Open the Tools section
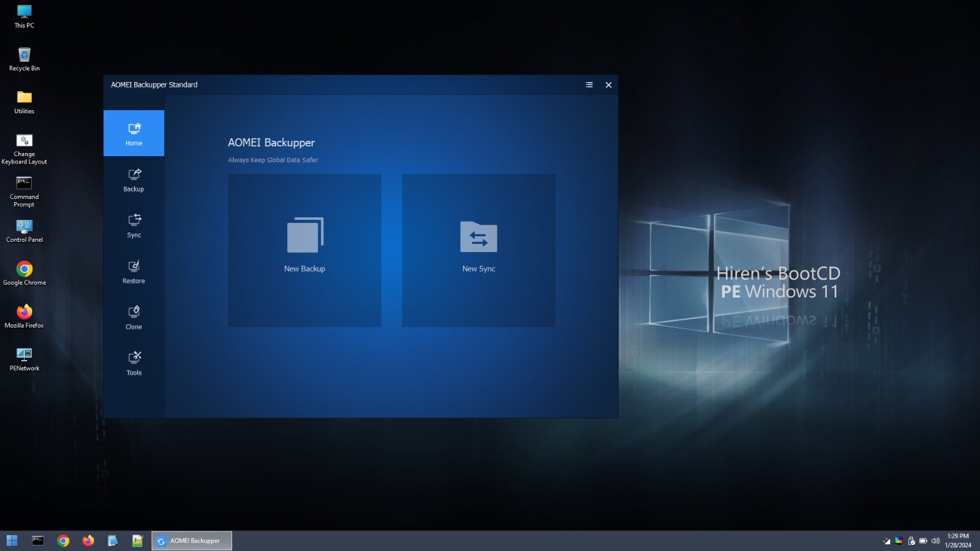The height and width of the screenshot is (551, 980). (134, 364)
